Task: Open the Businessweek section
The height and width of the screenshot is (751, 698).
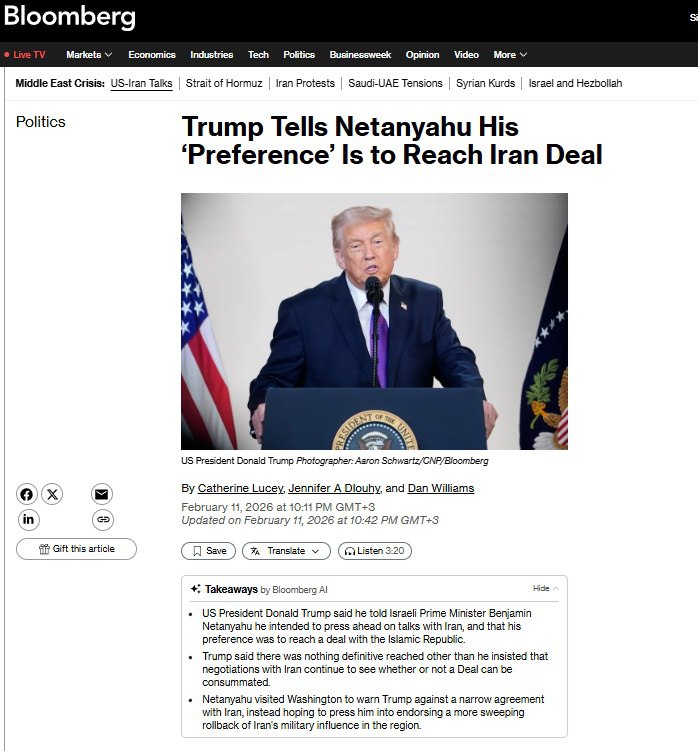Action: click(x=360, y=55)
